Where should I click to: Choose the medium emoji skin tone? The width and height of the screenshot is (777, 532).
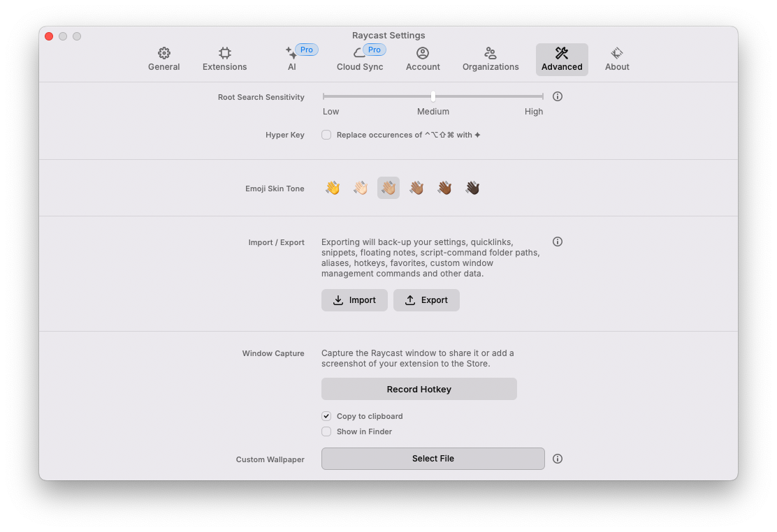click(x=416, y=188)
